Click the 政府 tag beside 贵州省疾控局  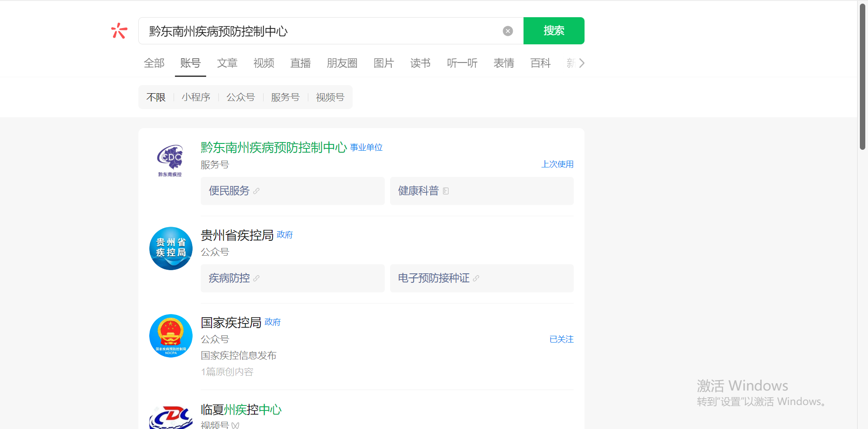pyautogui.click(x=285, y=235)
